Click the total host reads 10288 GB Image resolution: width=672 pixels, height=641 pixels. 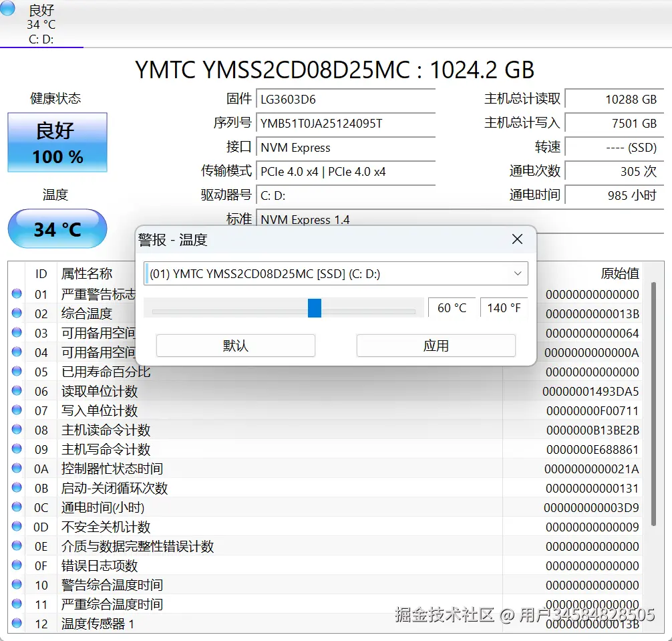point(614,100)
